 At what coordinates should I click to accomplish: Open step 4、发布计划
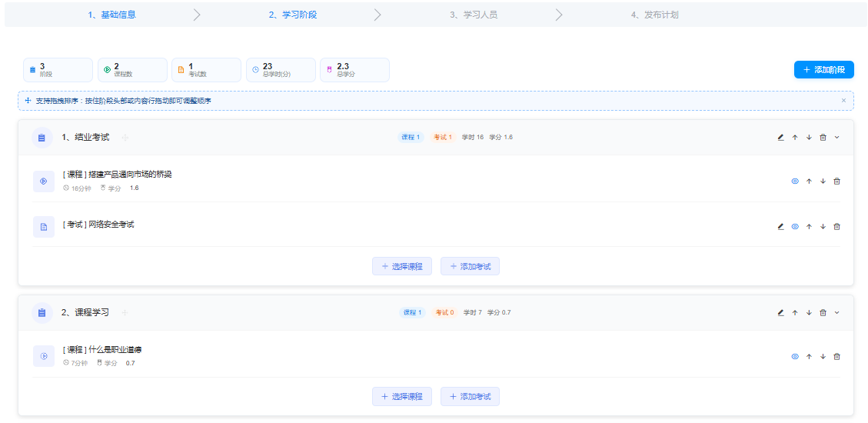(x=655, y=15)
